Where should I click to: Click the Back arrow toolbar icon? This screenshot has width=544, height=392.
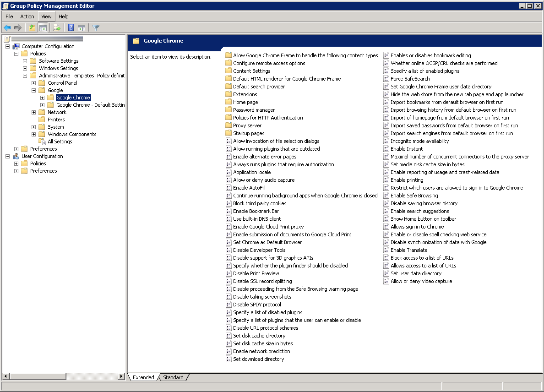[x=7, y=28]
